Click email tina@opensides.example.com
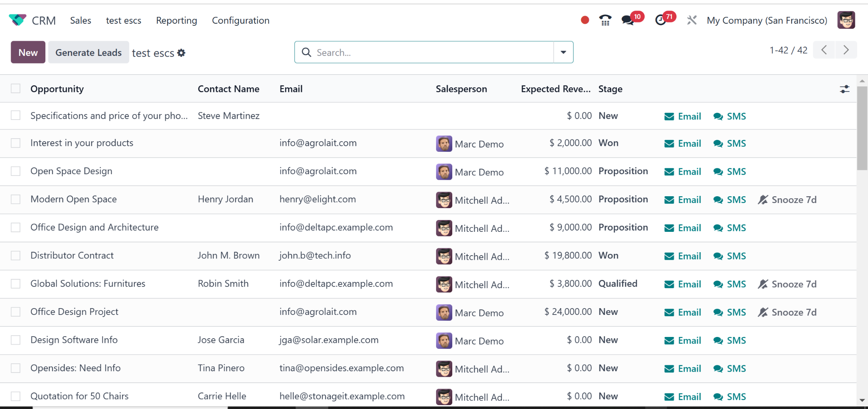 342,368
